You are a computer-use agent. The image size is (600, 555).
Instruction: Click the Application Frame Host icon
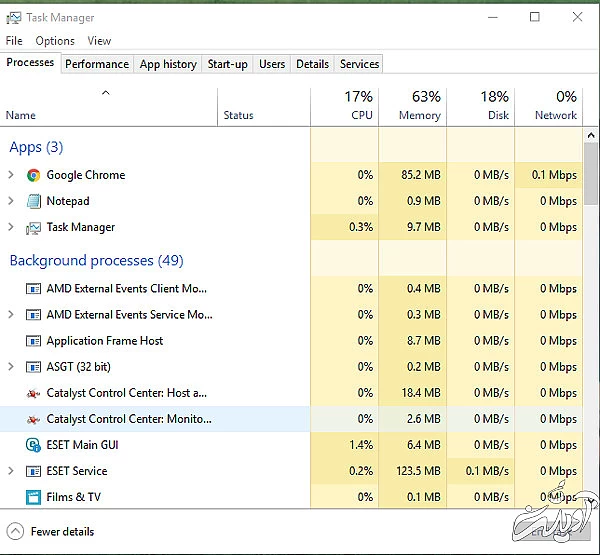tap(34, 341)
